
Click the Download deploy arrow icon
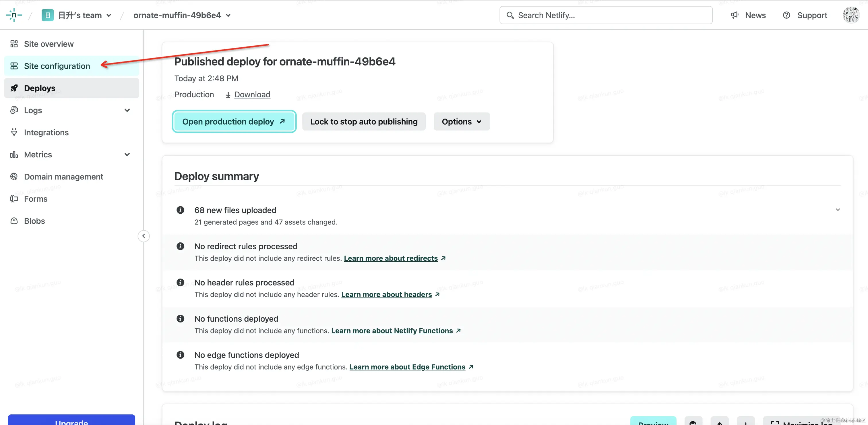pyautogui.click(x=228, y=95)
